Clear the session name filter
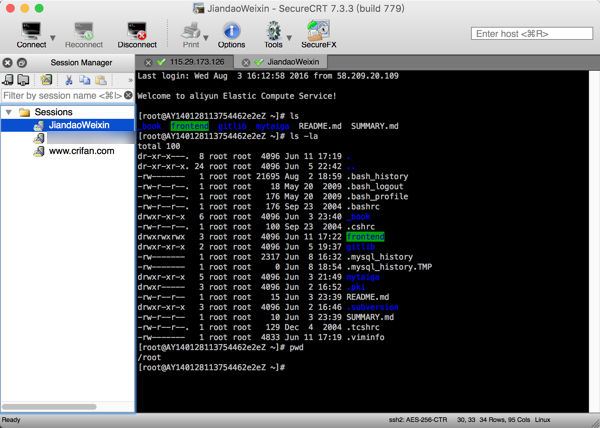 pyautogui.click(x=128, y=95)
